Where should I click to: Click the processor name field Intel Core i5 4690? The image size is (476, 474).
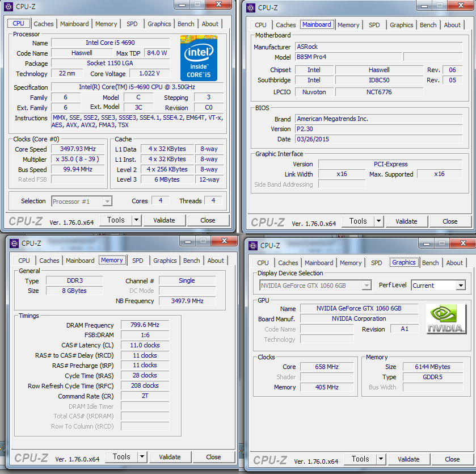pyautogui.click(x=111, y=43)
